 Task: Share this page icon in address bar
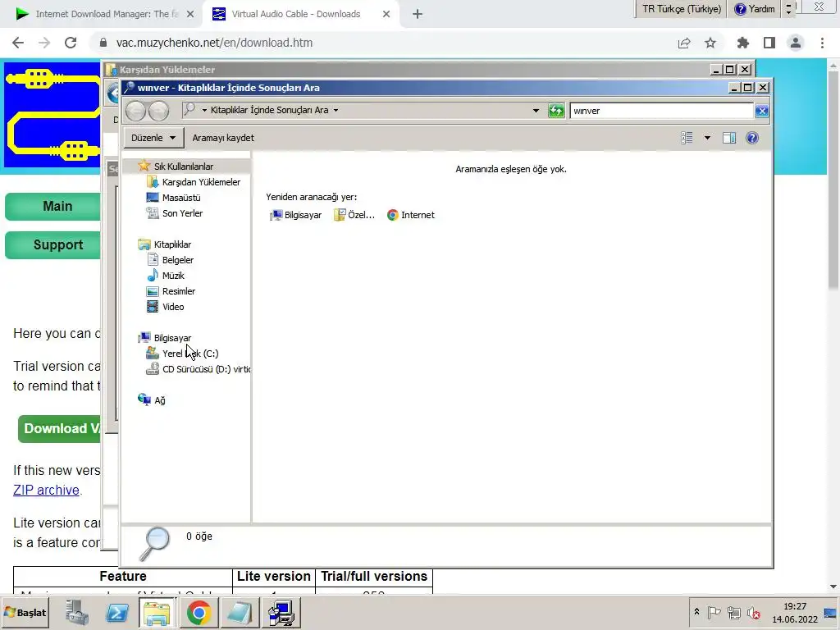(684, 43)
